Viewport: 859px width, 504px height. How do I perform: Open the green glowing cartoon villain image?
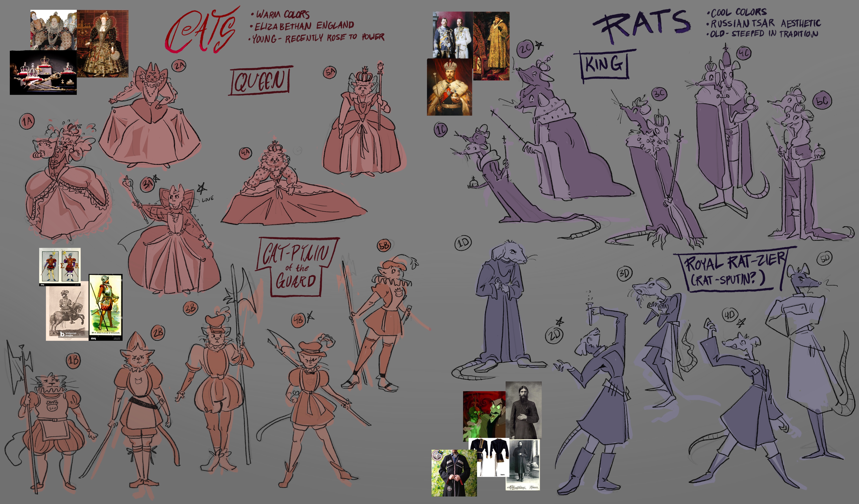[484, 416]
